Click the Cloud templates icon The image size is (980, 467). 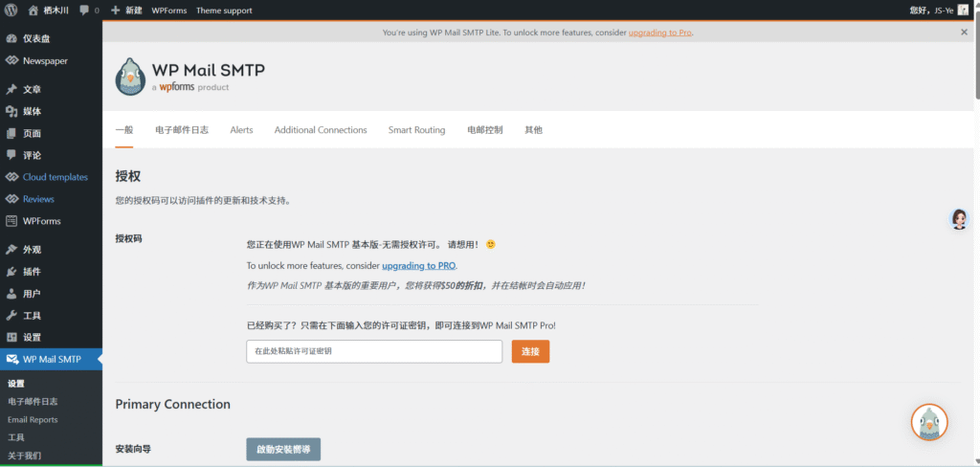pyautogui.click(x=11, y=177)
